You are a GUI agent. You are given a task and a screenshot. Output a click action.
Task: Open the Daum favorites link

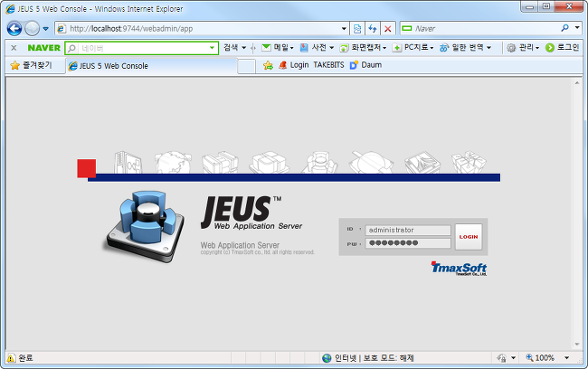[x=365, y=65]
